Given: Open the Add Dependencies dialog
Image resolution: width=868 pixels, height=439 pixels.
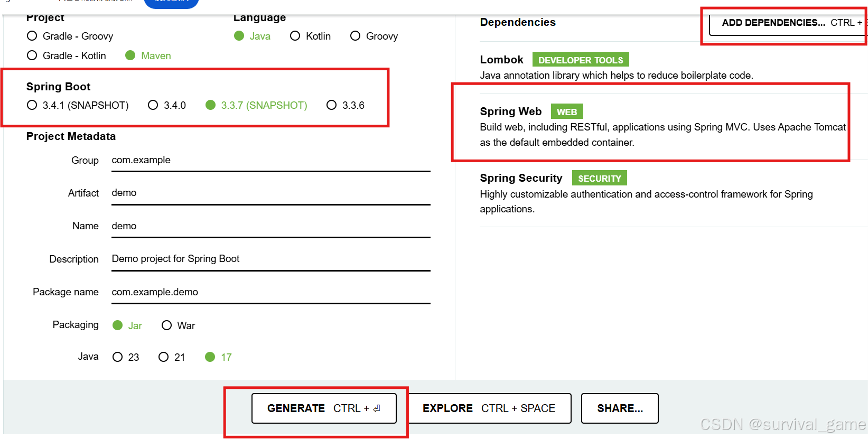Looking at the screenshot, I should (788, 23).
